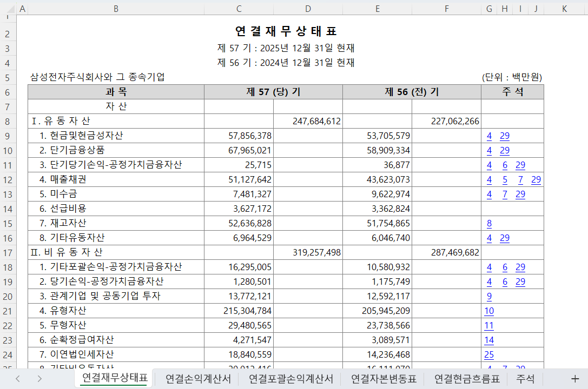Select column K by its header

pos(564,9)
